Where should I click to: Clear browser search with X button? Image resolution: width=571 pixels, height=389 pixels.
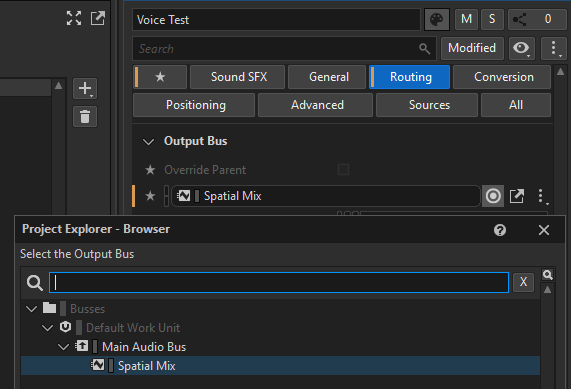point(523,282)
